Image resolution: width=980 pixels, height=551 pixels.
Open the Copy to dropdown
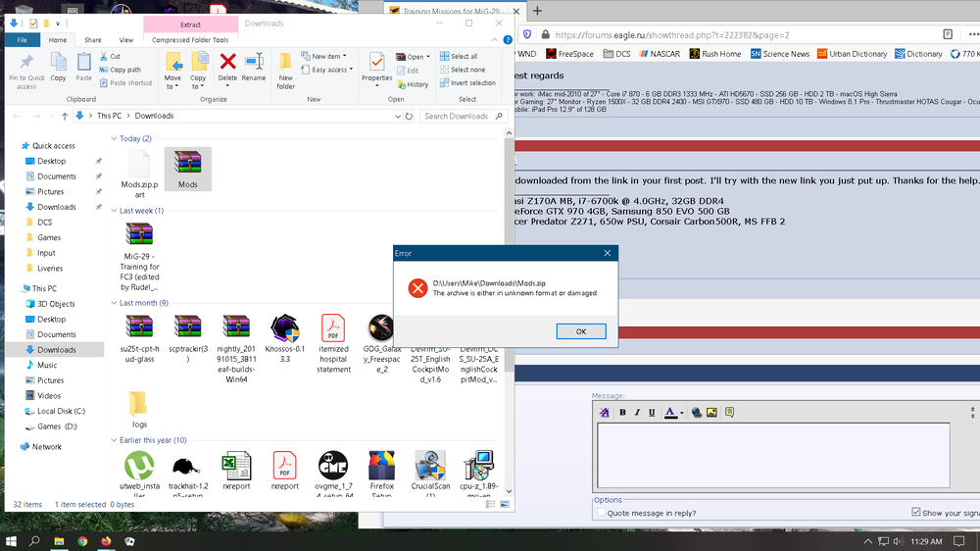click(198, 82)
